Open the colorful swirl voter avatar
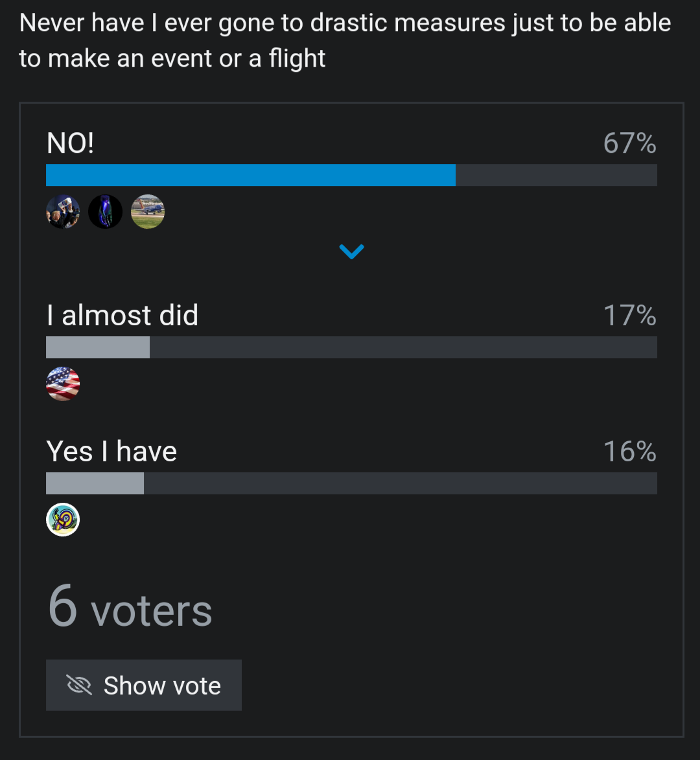 point(63,520)
